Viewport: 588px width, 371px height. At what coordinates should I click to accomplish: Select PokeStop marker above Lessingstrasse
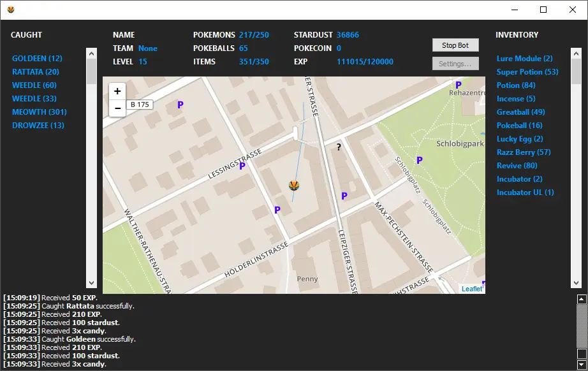[x=180, y=105]
